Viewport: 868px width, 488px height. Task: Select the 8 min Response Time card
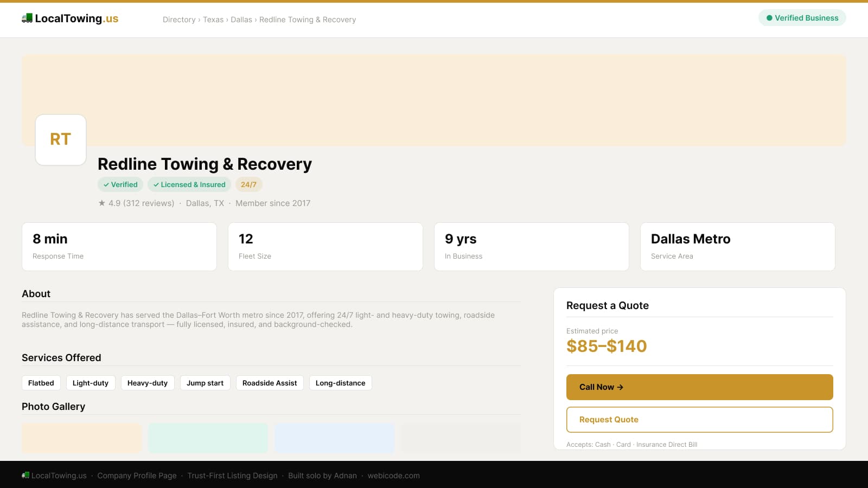(119, 247)
